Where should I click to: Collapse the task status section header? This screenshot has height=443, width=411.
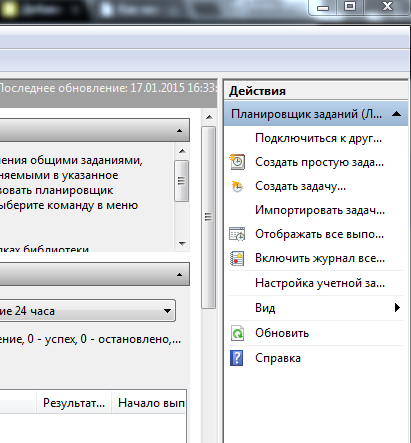coord(179,275)
